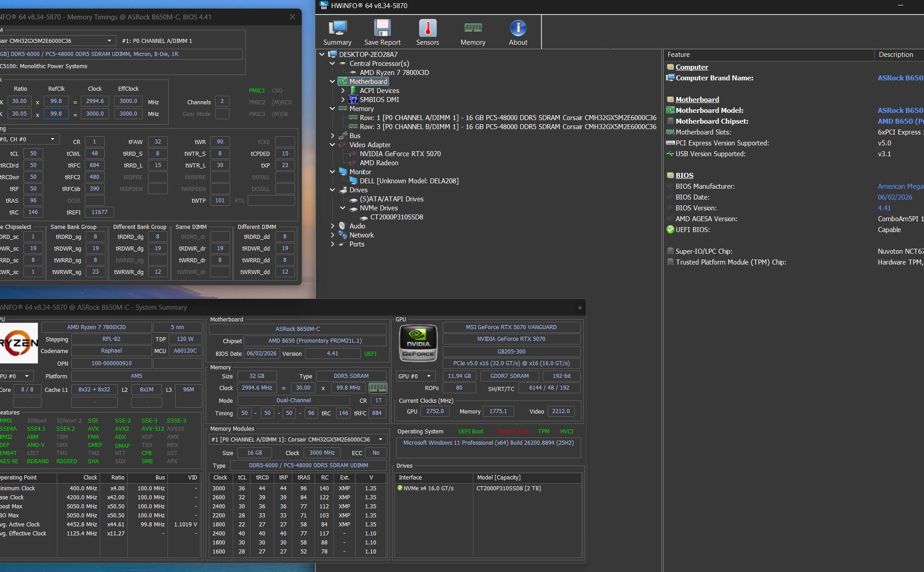This screenshot has height=572, width=924.
Task: Click the Save Report floppy icon
Action: (x=382, y=28)
